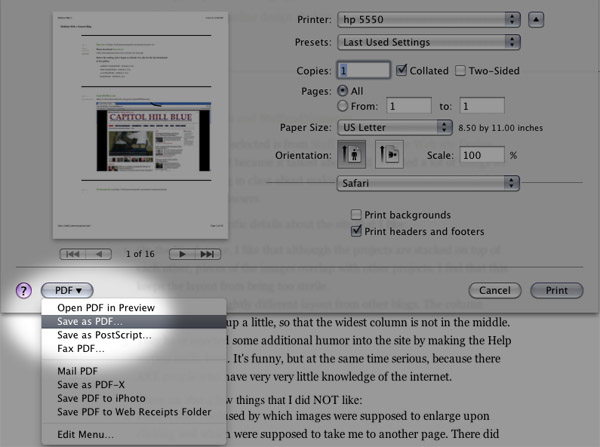Go to next preview page
Image resolution: width=600 pixels, height=447 pixels.
point(182,254)
